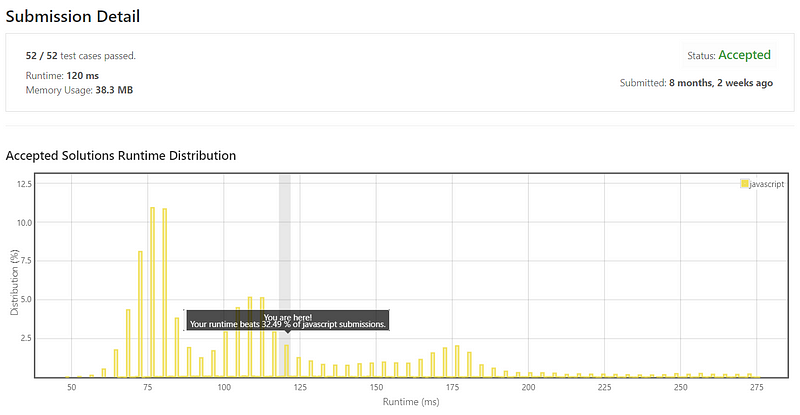Click the 225 tick on the x-axis
Screen dimensions: 800x415
(x=603, y=386)
